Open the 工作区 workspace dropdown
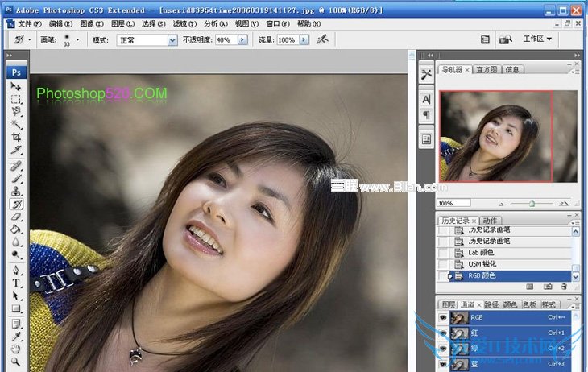 pyautogui.click(x=537, y=39)
